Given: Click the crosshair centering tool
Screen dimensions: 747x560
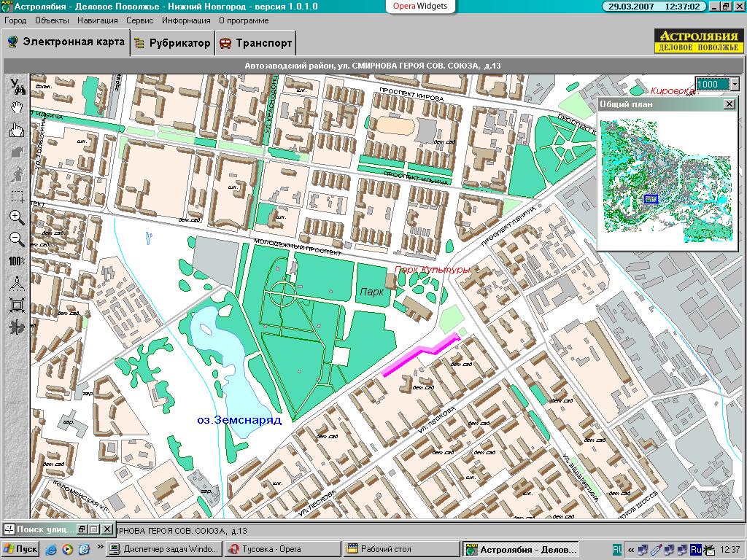Looking at the screenshot, I should 18,327.
